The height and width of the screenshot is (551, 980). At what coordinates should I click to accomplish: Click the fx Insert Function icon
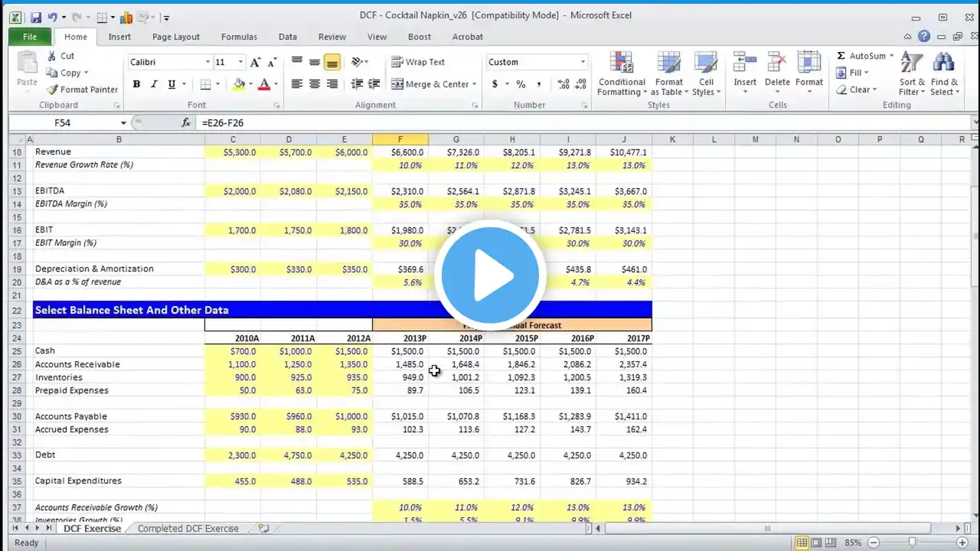tap(186, 122)
